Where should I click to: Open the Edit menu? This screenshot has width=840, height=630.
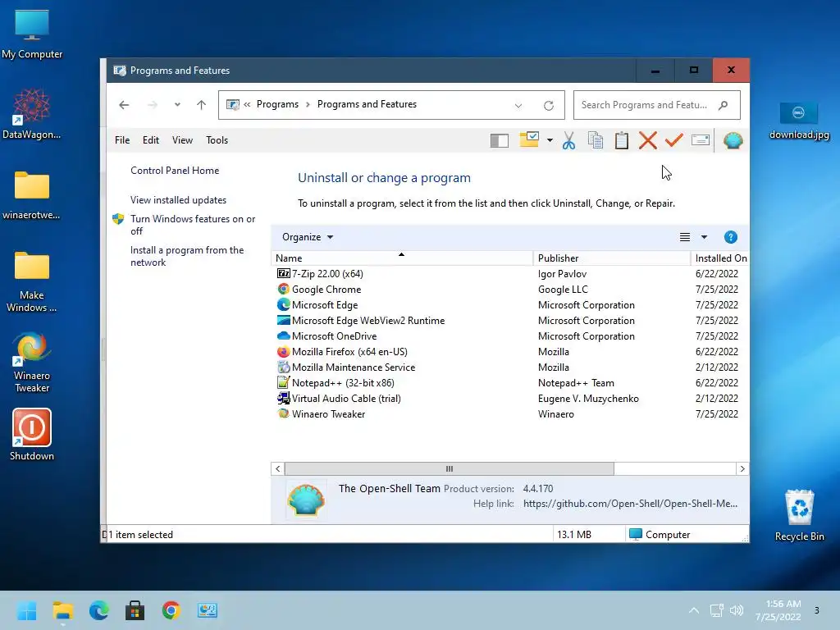(x=151, y=140)
